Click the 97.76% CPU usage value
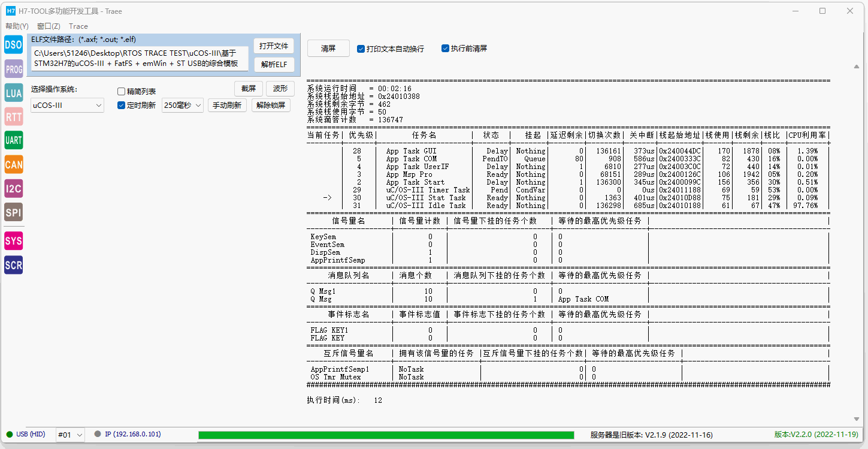 [806, 206]
